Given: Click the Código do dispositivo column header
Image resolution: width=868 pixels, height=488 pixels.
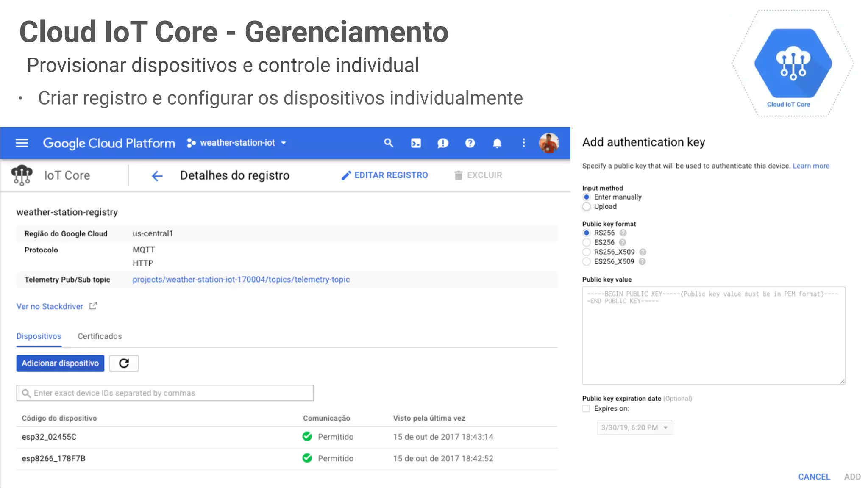Looking at the screenshot, I should tap(59, 418).
